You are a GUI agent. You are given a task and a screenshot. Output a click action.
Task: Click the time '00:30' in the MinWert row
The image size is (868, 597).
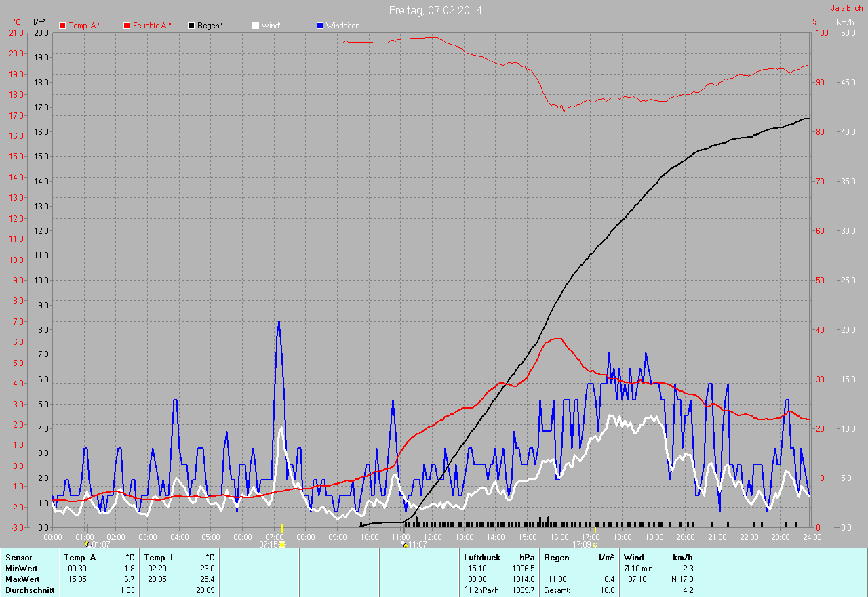point(77,569)
